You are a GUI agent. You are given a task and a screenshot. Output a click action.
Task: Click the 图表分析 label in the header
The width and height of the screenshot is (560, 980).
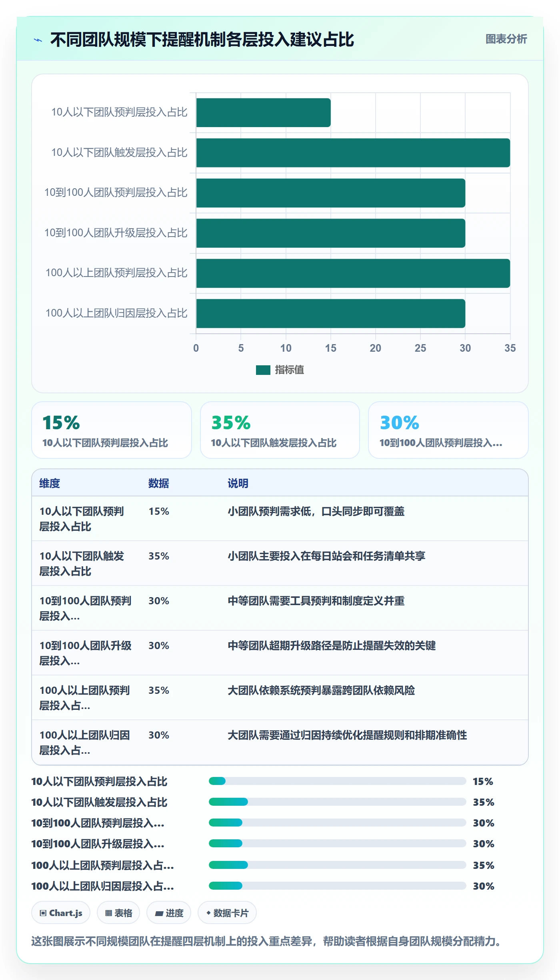506,39
